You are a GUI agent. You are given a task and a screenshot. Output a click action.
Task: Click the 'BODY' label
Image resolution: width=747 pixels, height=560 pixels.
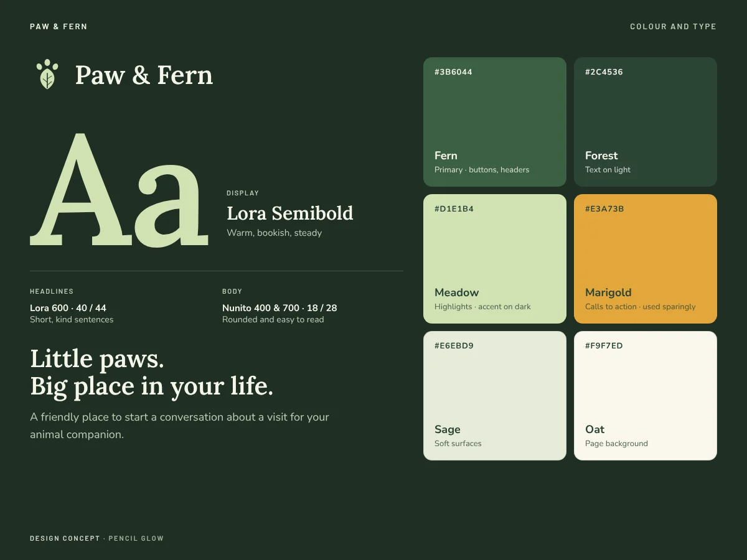point(232,291)
